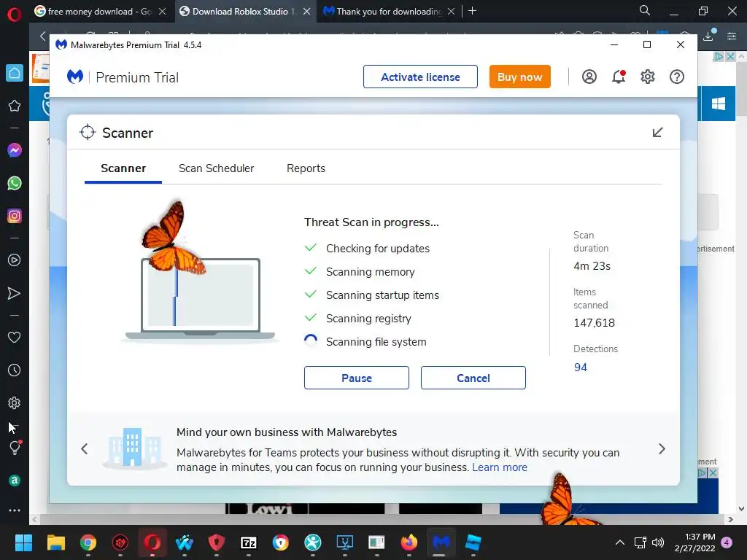The width and height of the screenshot is (747, 560).
Task: Open Messenger in the Opera sidebar
Action: tap(15, 150)
